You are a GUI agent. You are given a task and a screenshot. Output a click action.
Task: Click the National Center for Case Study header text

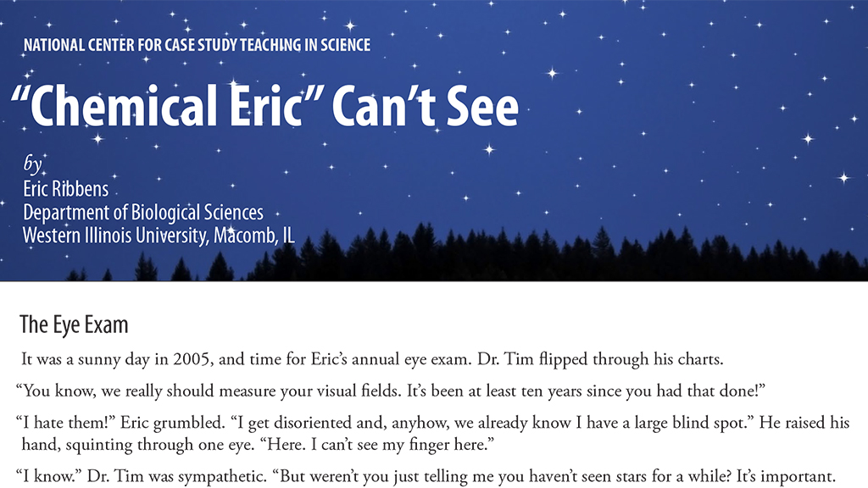pyautogui.click(x=197, y=45)
